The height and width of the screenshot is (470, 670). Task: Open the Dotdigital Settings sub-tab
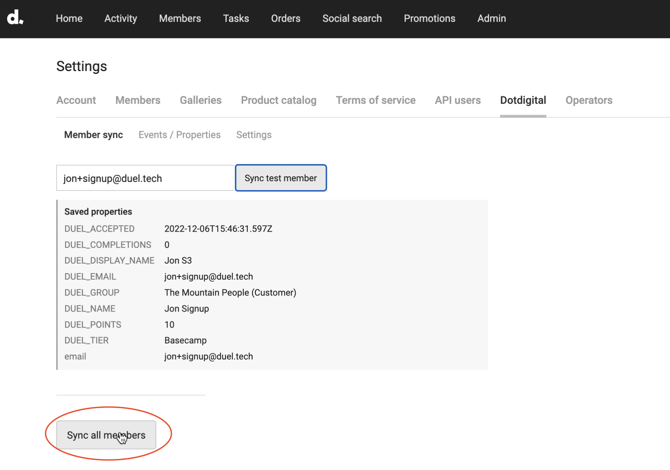[x=253, y=135]
